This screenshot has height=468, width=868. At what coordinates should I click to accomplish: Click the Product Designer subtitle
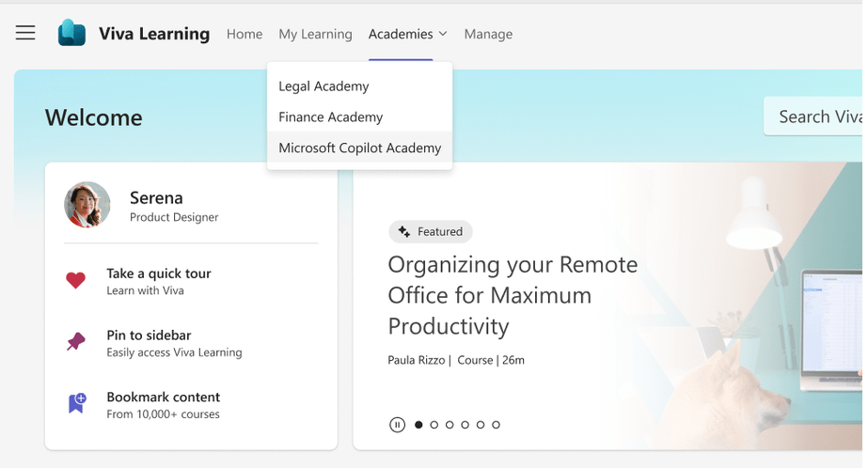point(174,217)
